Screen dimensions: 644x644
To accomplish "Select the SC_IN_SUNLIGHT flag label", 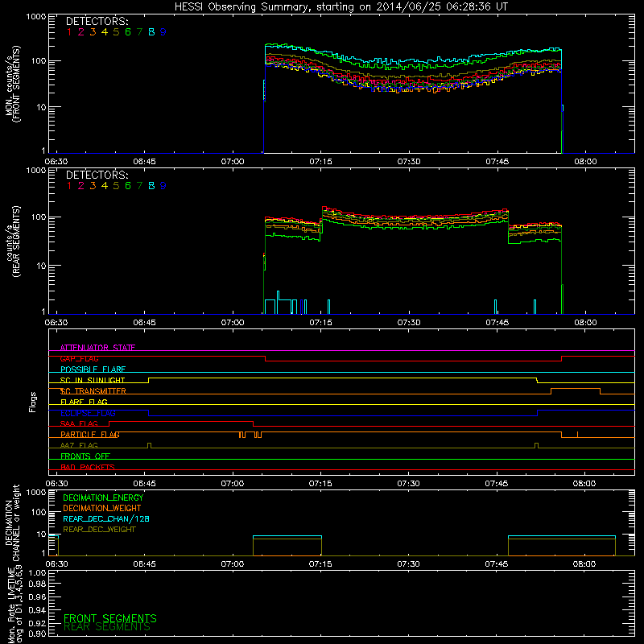I will [x=93, y=380].
